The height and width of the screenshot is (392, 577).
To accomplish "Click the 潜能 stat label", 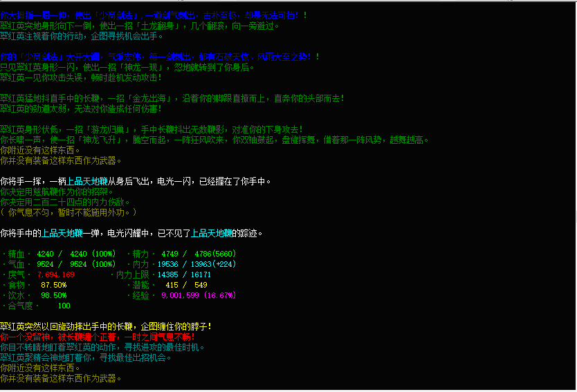I will (140, 285).
